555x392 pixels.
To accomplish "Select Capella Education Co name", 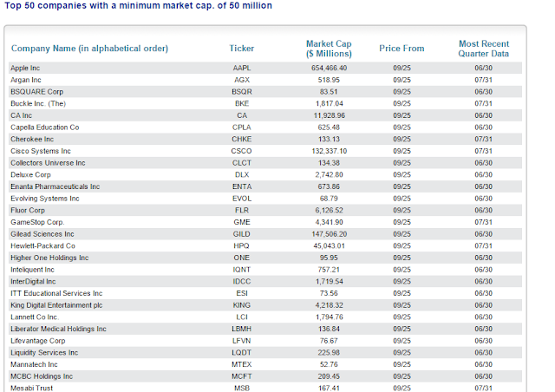I will coord(45,127).
